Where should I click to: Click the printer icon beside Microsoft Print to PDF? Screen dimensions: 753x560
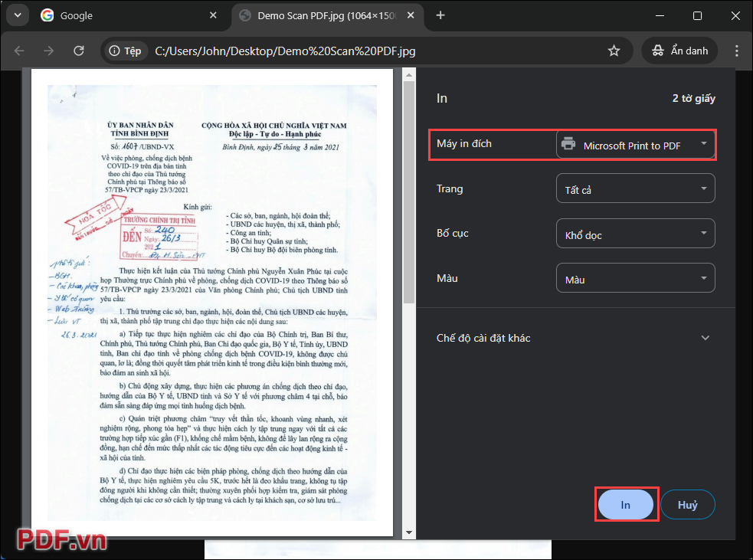pyautogui.click(x=568, y=143)
